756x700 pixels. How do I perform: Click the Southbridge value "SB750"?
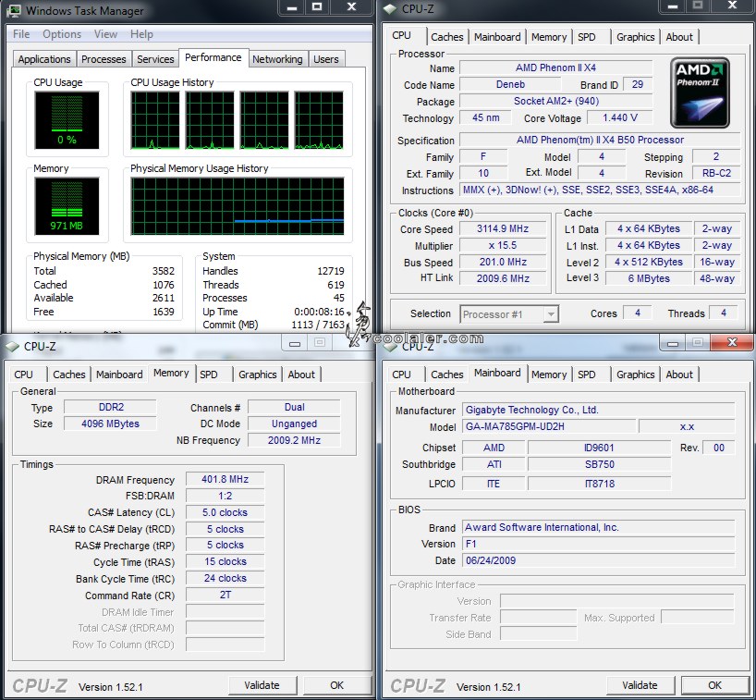[599, 464]
